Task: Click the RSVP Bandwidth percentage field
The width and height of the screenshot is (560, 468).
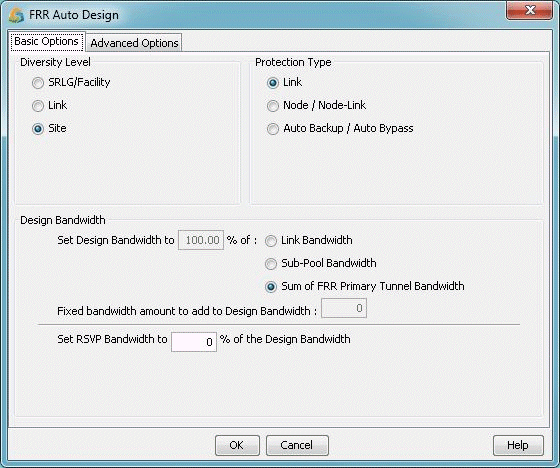Action: (x=194, y=342)
